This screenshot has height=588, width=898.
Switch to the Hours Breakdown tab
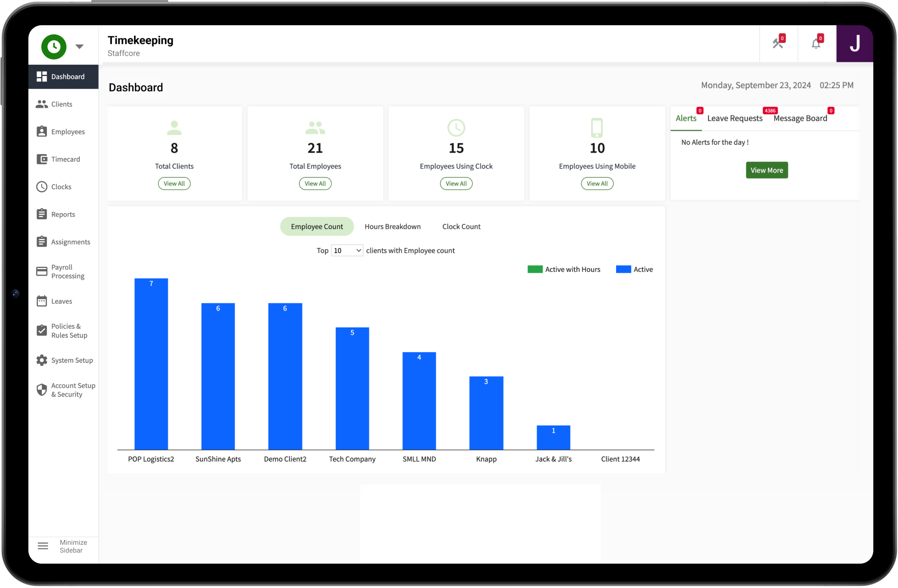pyautogui.click(x=392, y=227)
